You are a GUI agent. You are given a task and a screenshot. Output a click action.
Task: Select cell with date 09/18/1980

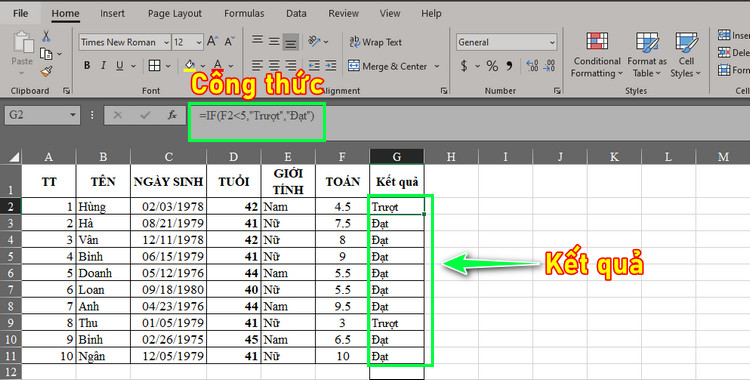point(168,290)
